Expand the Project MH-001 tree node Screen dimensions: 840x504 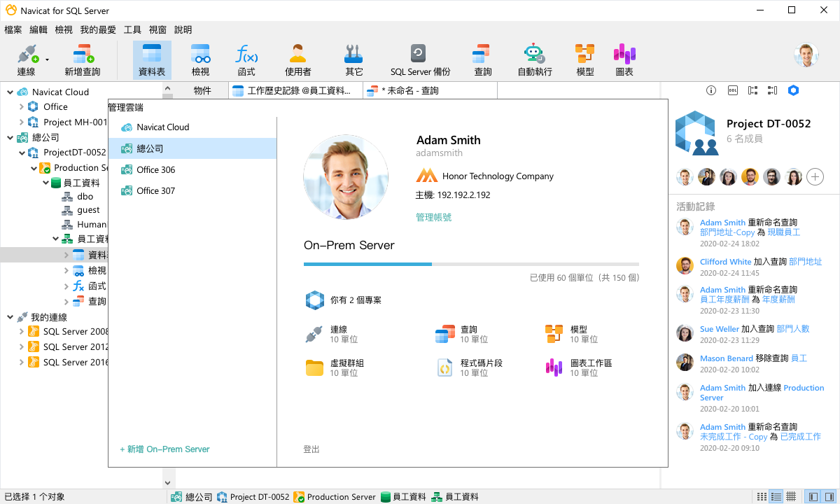[x=21, y=122]
